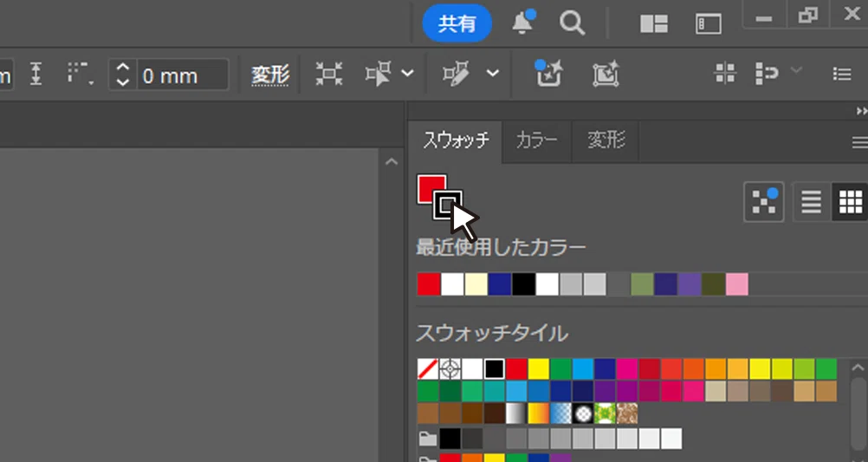Click the swatch libraries icon with blue dot
868x462 pixels.
764,202
